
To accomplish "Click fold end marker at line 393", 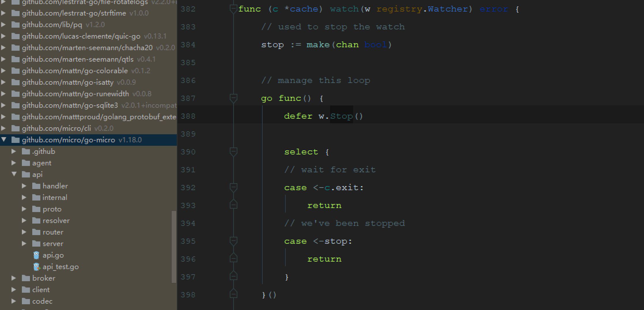I will point(234,204).
